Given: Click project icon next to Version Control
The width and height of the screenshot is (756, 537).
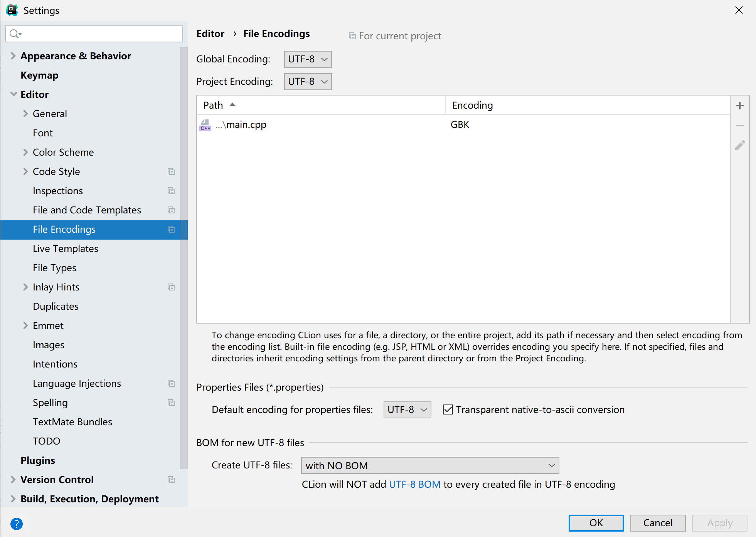Looking at the screenshot, I should click(171, 480).
